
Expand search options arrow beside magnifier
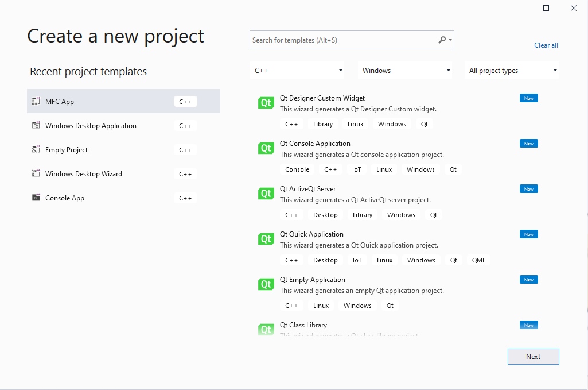450,40
